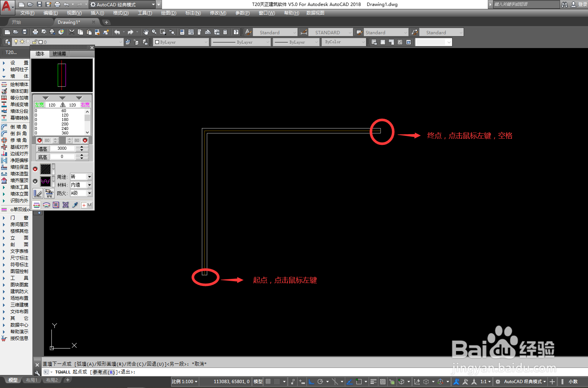This screenshot has width=588, height=388.
Task: Click the 绘制墙体 draw wall tool
Action: click(15, 84)
